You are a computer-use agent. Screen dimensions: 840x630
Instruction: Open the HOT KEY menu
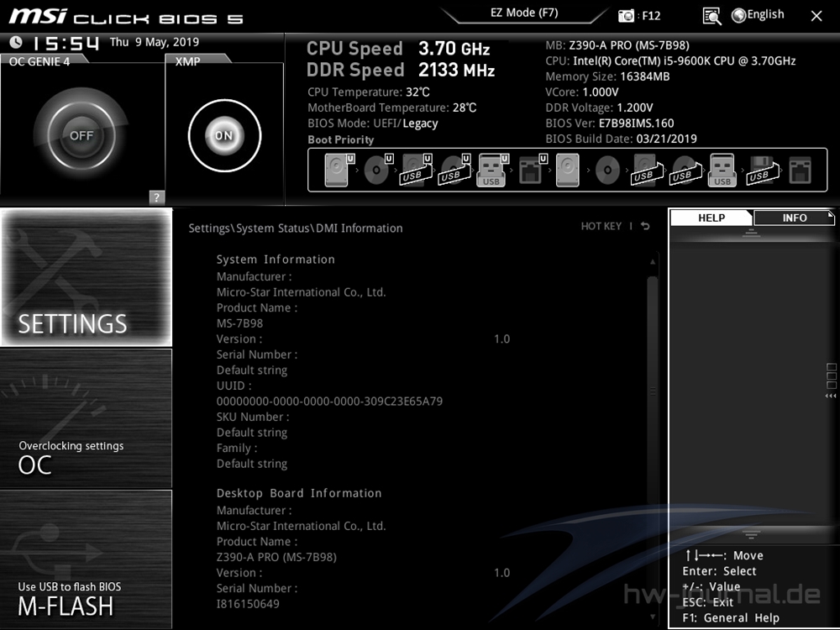(x=601, y=226)
